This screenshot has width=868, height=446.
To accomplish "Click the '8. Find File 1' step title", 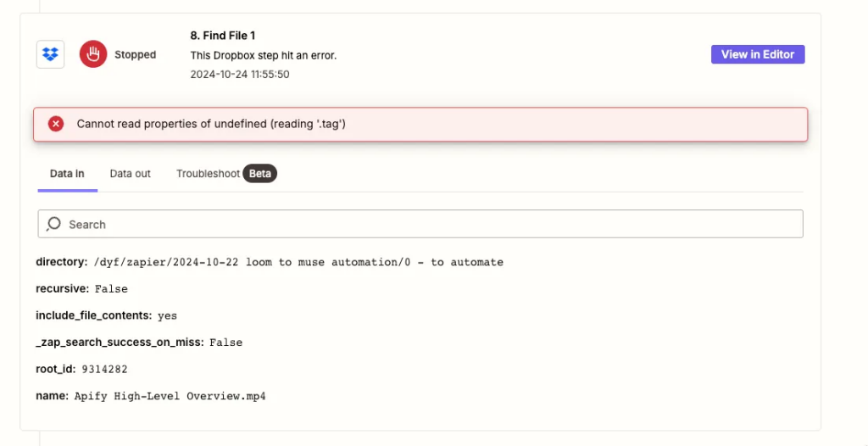I will 222,36.
